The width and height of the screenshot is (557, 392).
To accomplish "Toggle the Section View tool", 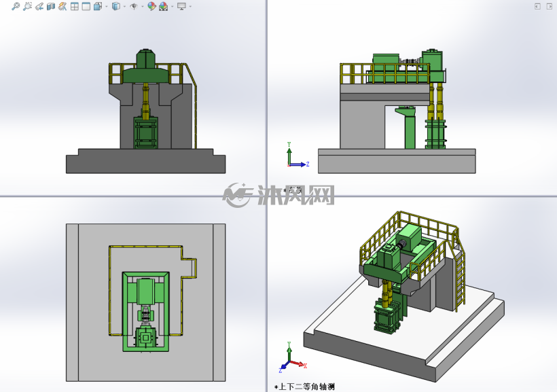I will tap(51, 6).
